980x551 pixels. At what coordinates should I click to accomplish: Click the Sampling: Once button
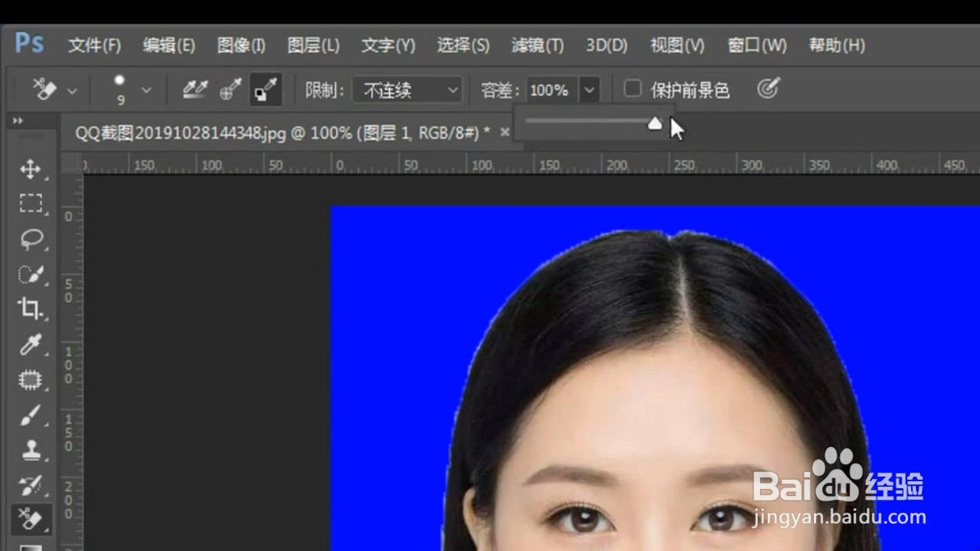pyautogui.click(x=230, y=88)
